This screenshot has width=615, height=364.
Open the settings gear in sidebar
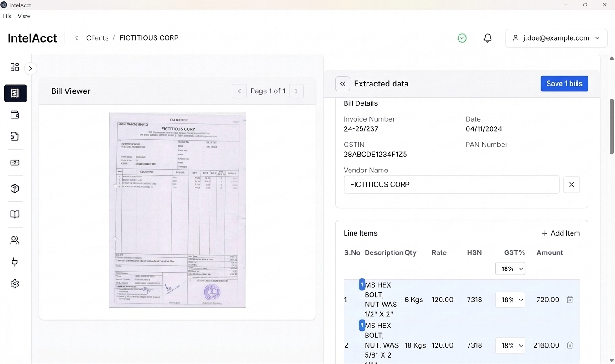click(x=15, y=284)
